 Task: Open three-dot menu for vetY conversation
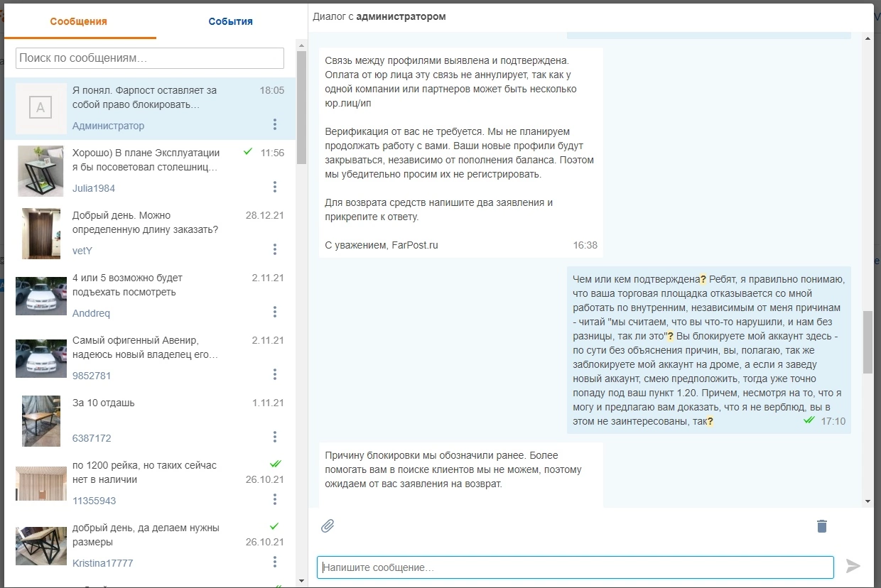coord(275,250)
